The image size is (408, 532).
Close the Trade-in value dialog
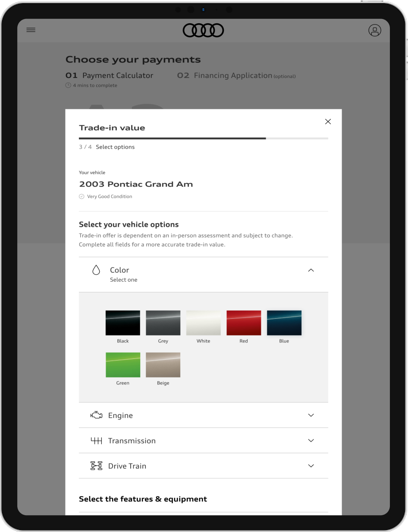(x=328, y=121)
